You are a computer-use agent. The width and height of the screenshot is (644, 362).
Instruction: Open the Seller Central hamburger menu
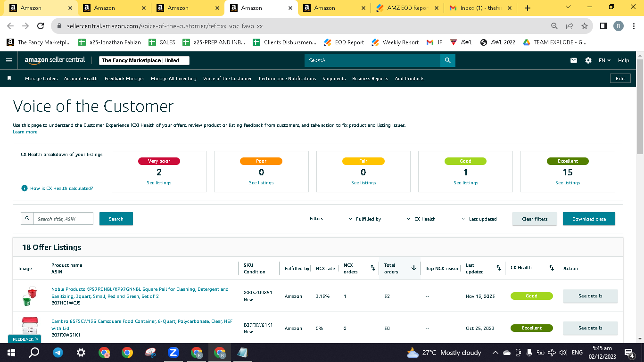(x=9, y=60)
